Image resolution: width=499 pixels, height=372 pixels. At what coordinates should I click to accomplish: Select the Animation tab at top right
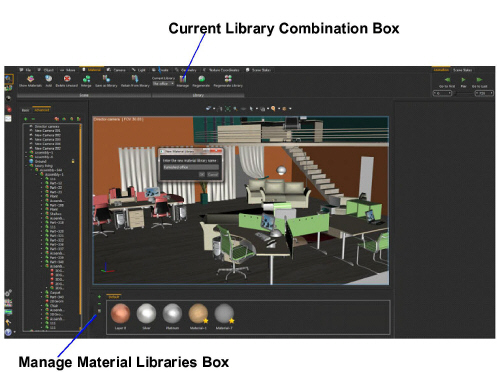click(441, 70)
